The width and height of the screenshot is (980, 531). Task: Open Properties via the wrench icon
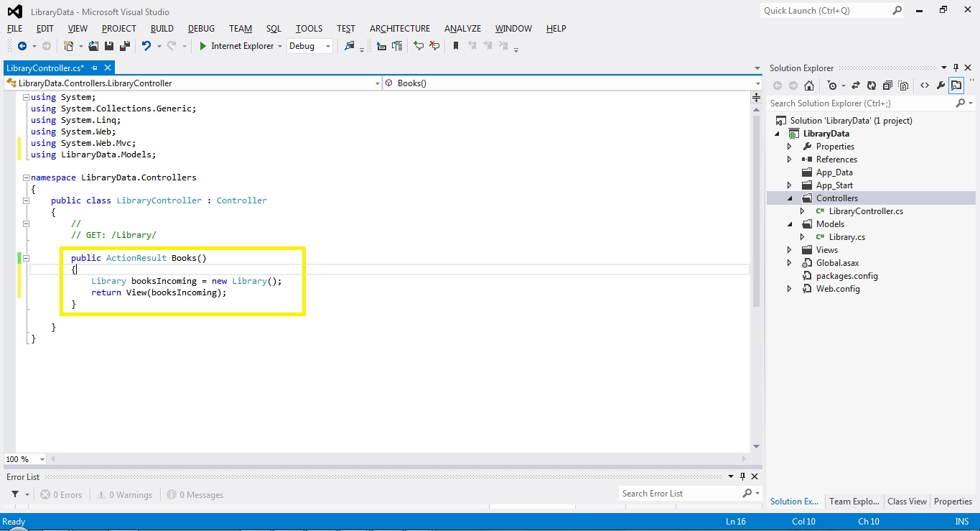[941, 86]
